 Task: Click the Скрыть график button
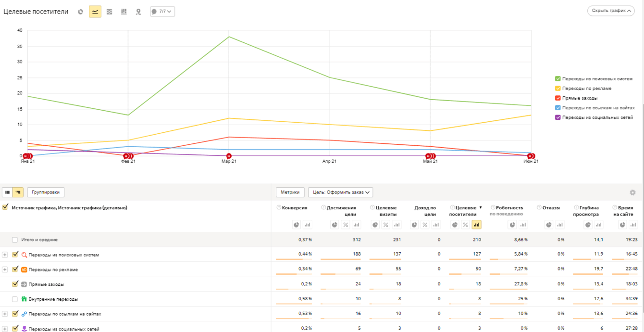[611, 11]
